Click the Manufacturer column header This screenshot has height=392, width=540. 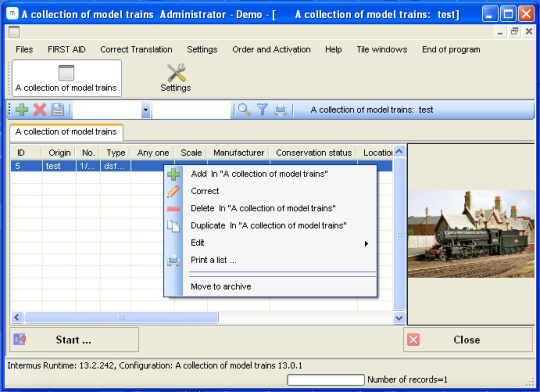239,153
